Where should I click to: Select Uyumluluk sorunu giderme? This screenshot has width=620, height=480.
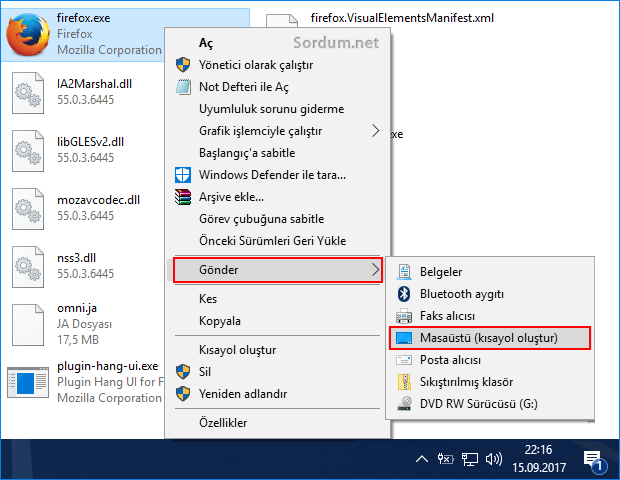[x=278, y=109]
